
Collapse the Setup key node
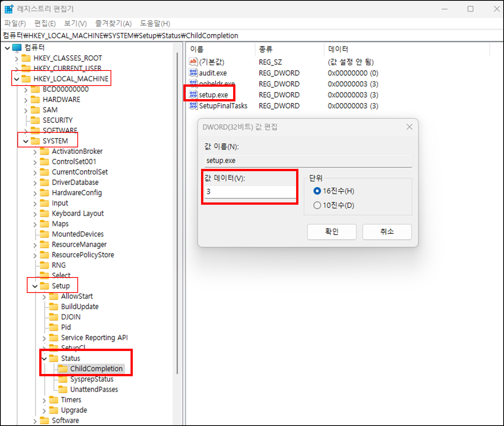click(x=35, y=287)
